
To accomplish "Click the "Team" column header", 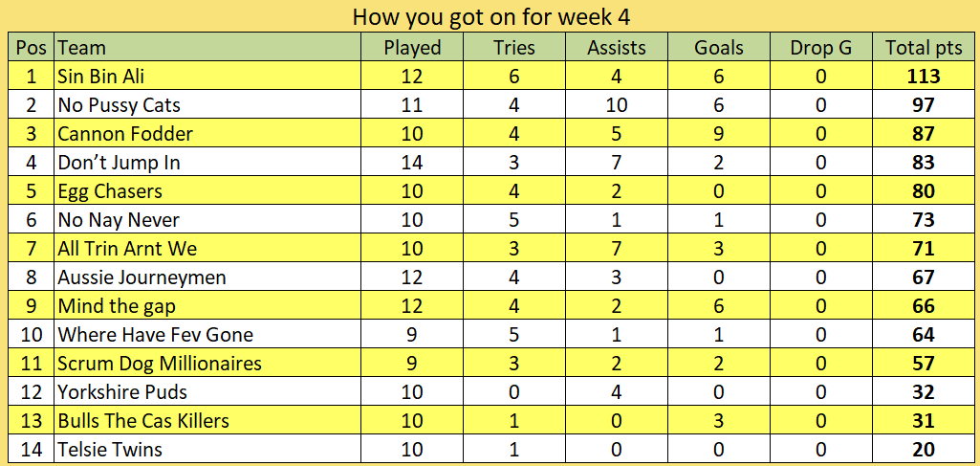I will pyautogui.click(x=82, y=48).
